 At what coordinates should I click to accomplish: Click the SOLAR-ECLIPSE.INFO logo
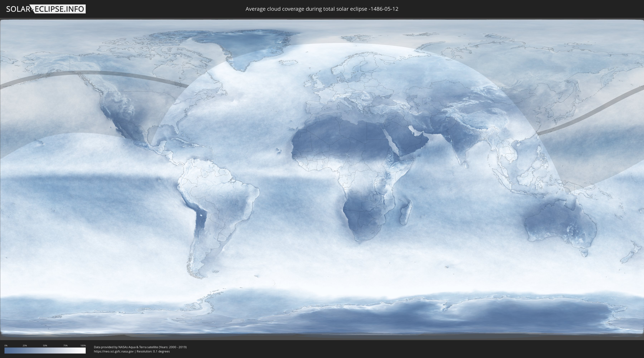click(x=46, y=9)
